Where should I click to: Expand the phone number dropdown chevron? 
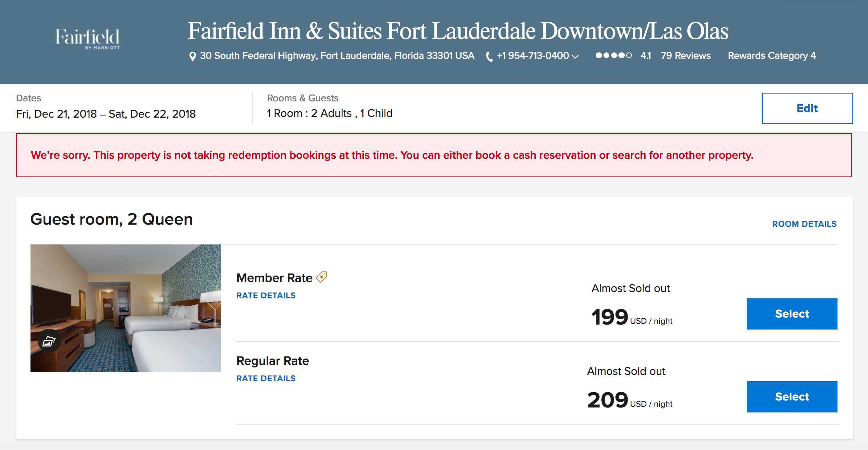click(x=575, y=56)
